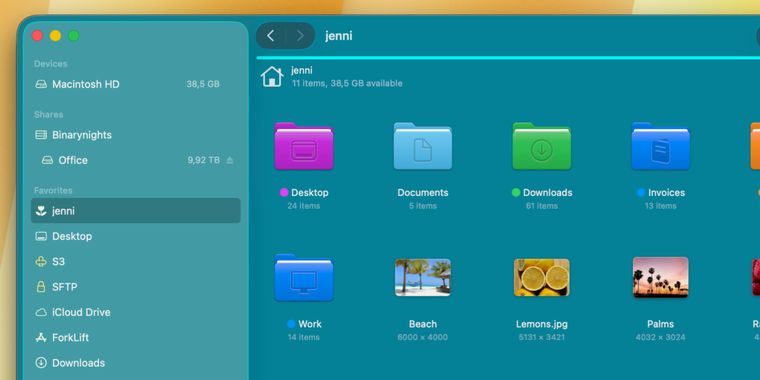Click the Macintosh HD drive icon
760x380 pixels.
[41, 84]
